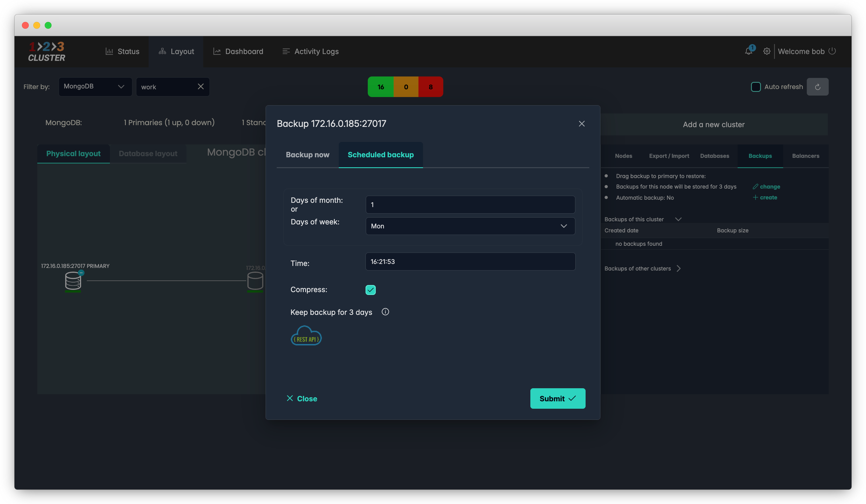866x504 pixels.
Task: Uncheck the Compress checkbox
Action: (x=370, y=290)
